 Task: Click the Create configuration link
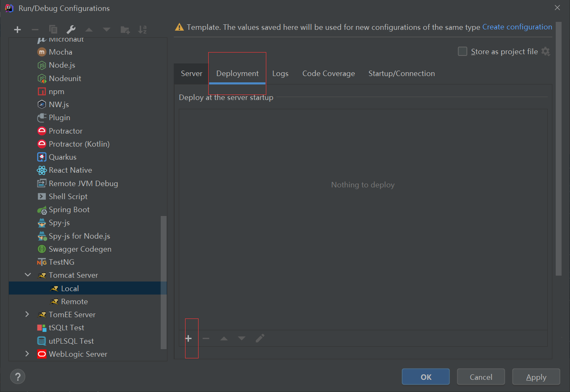[517, 26]
